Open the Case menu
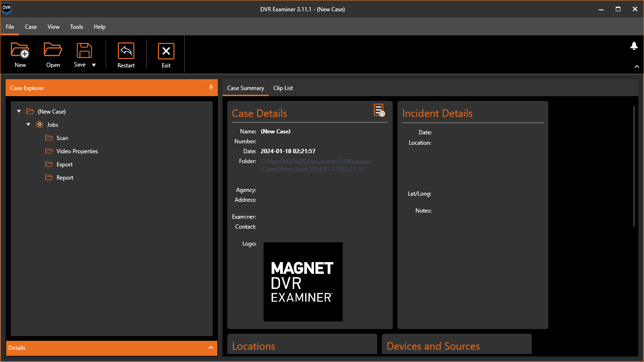This screenshot has width=644, height=362. tap(31, 27)
